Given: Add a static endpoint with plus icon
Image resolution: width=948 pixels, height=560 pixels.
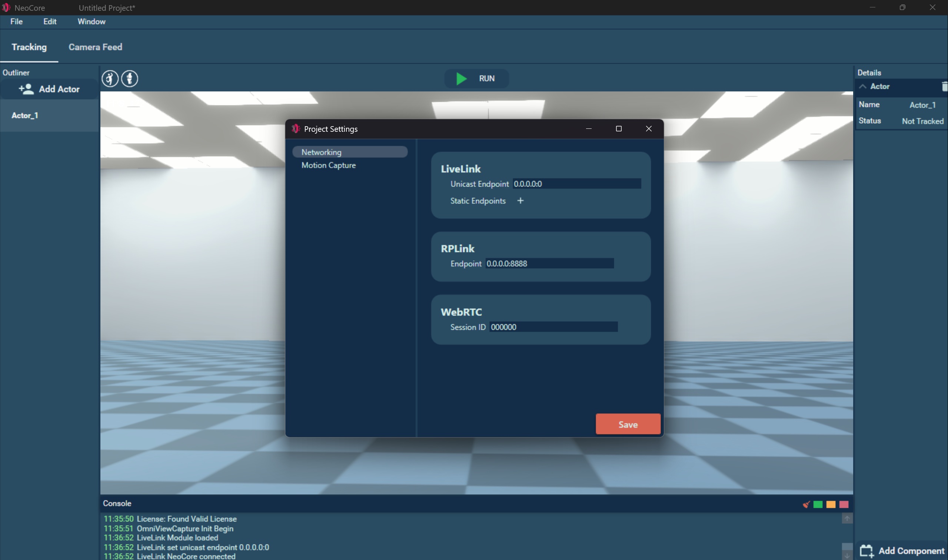Looking at the screenshot, I should pos(520,201).
